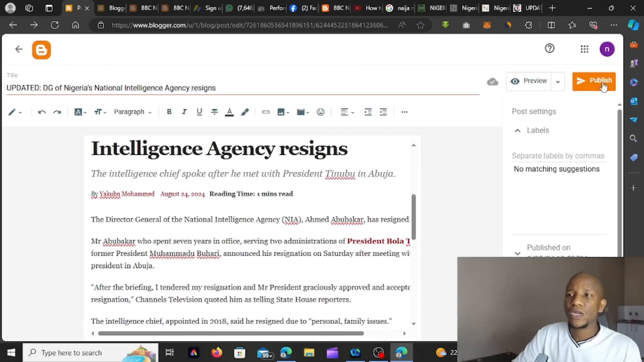This screenshot has height=362, width=644.
Task: Open the sidebar search icon
Action: [633, 138]
